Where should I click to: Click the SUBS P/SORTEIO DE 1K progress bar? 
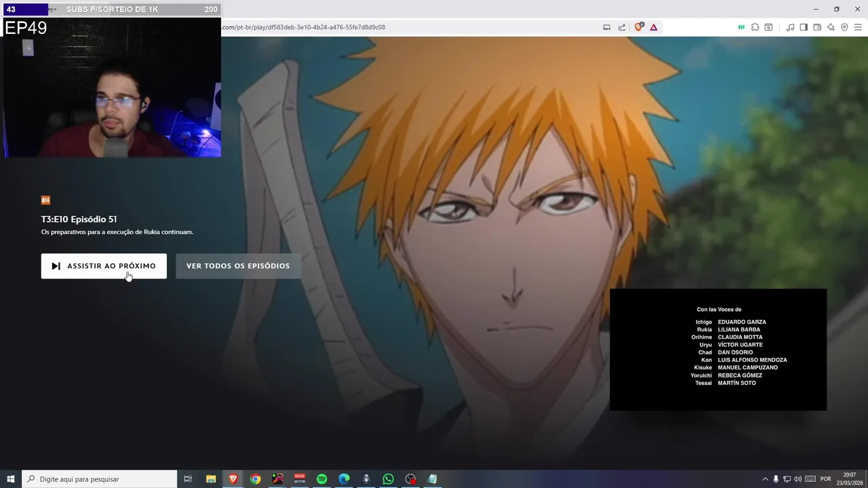tap(111, 9)
